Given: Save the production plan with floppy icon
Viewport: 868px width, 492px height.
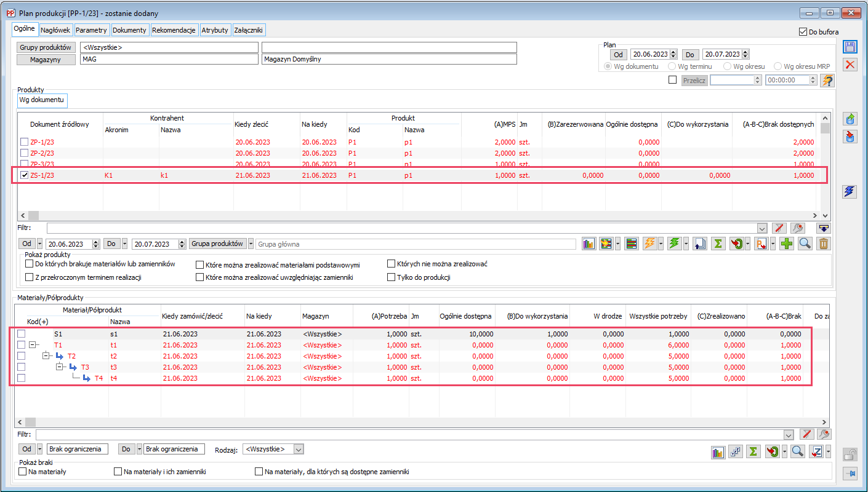Looking at the screenshot, I should (850, 47).
